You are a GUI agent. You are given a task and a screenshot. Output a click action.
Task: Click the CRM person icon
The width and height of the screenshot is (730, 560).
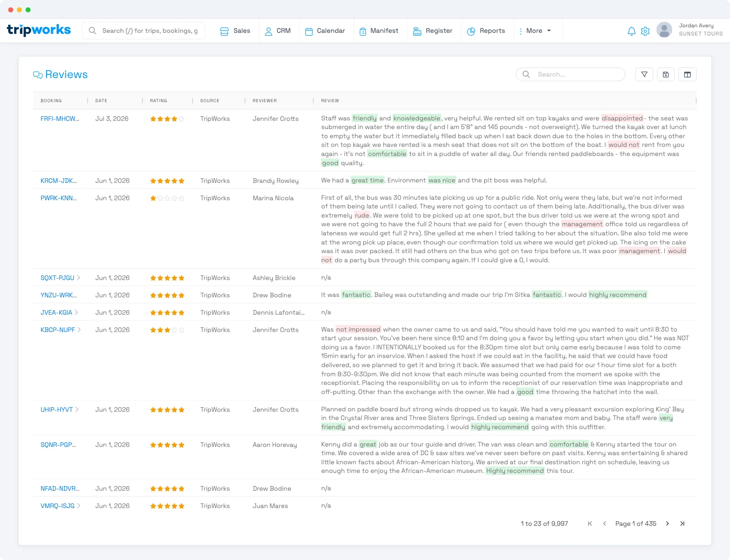point(269,31)
